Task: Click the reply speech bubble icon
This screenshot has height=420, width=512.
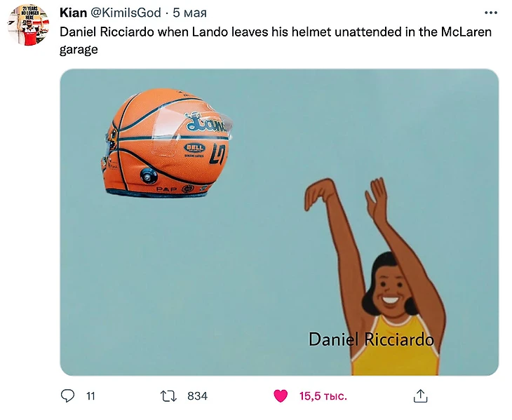Action: tap(67, 396)
